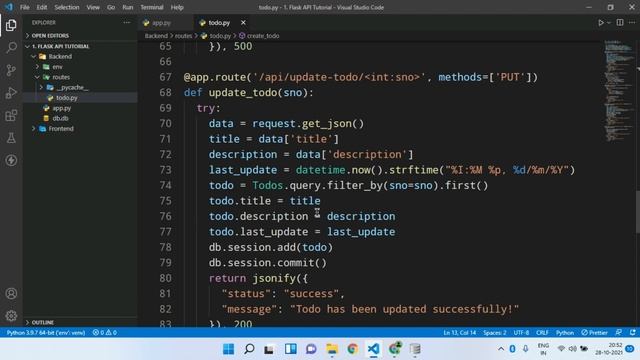
Task: Open the Source Control view
Action: point(11,70)
